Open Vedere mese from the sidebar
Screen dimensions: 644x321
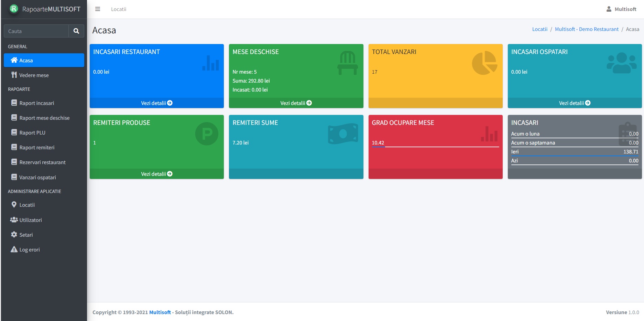(34, 75)
